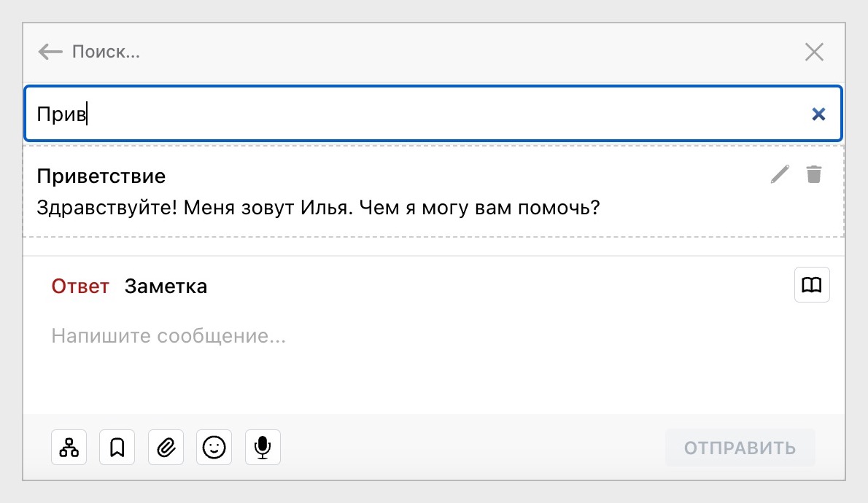Start voice recording with microphone icon
Screen dimensions: 868x503
pos(263,448)
